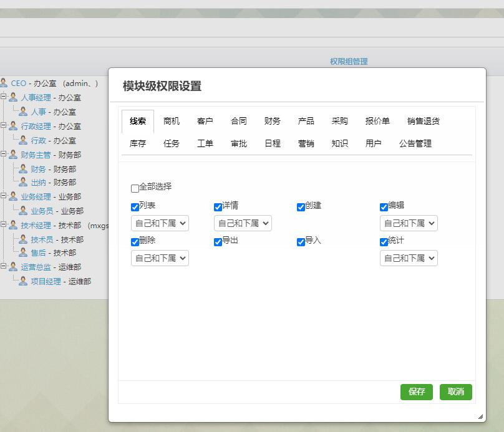Click the green 保存 button
Screen dimensions: 504x432
[416, 391]
